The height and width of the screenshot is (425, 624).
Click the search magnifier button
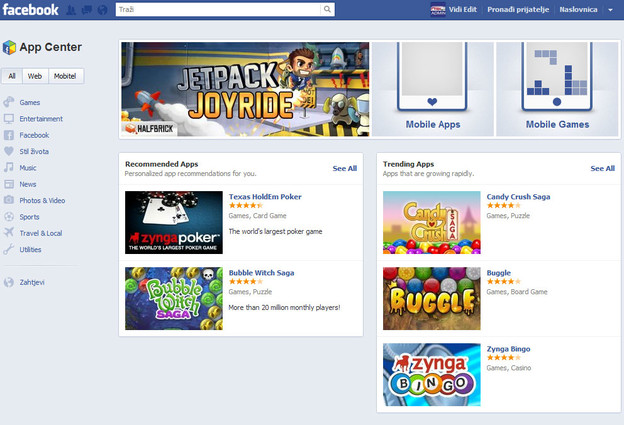[327, 9]
